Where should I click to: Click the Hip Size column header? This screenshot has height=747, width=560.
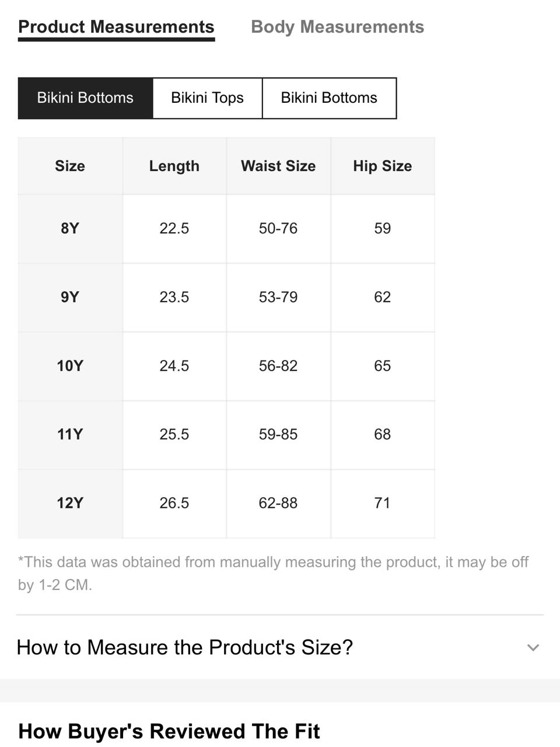pyautogui.click(x=383, y=166)
